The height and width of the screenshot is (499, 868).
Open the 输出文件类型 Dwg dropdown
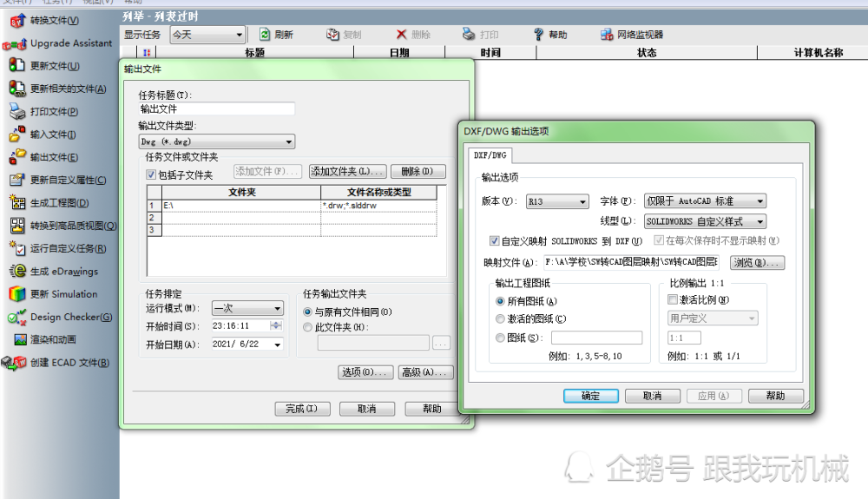216,141
